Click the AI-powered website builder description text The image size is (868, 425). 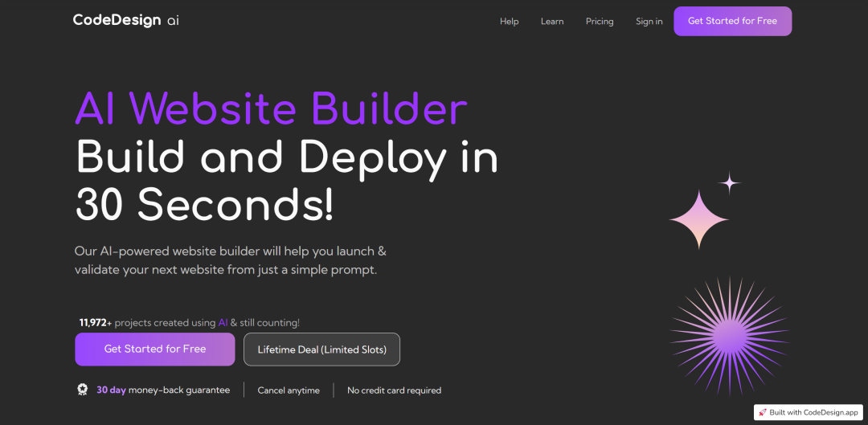click(x=230, y=260)
